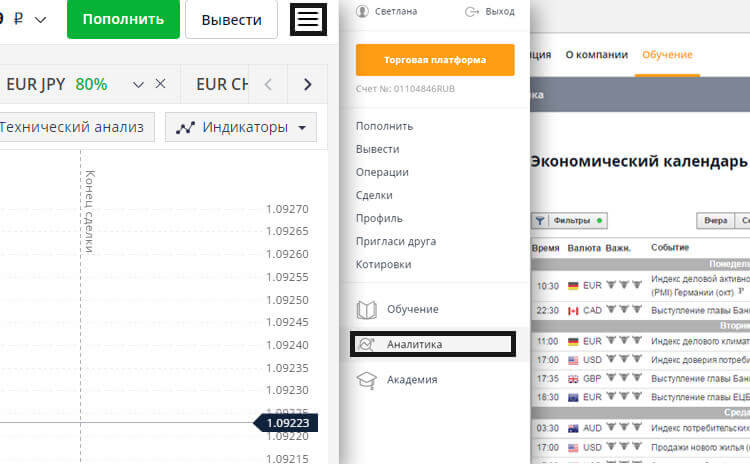The height and width of the screenshot is (464, 750).
Task: Click Валюта column header
Action: tap(584, 248)
